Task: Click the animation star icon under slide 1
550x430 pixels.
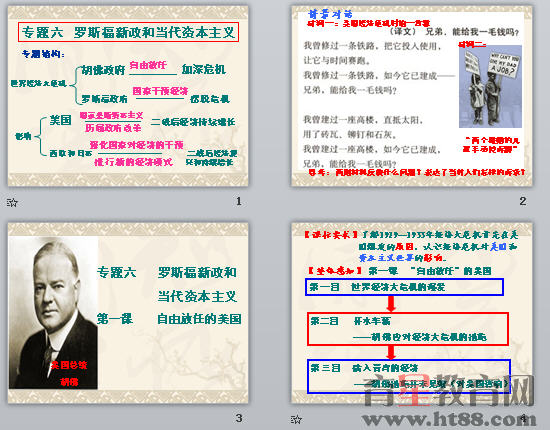Action: click(x=12, y=202)
